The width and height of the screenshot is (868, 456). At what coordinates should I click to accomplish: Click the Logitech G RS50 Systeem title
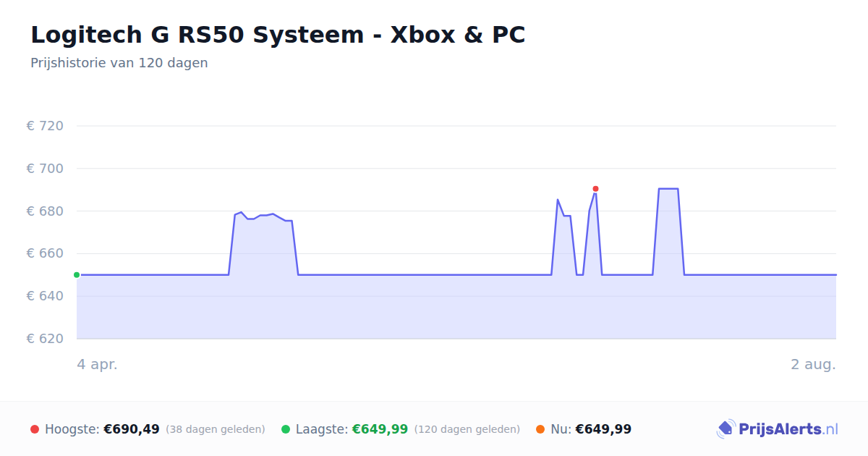coord(278,34)
